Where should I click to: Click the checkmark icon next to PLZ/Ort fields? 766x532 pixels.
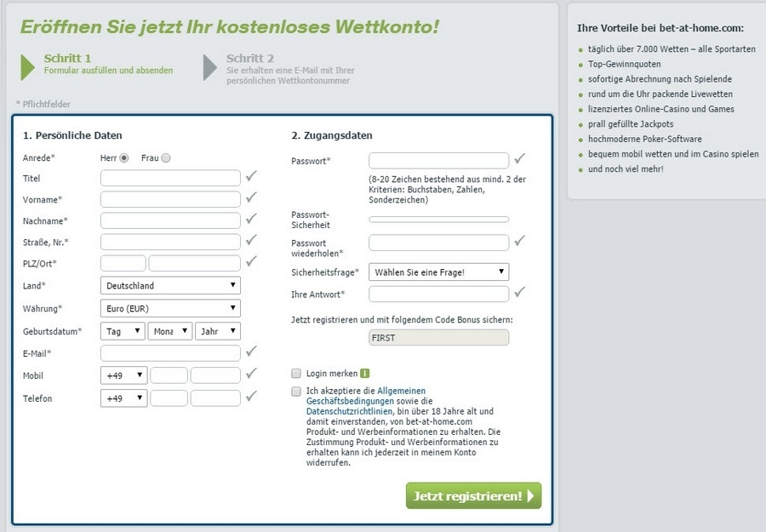252,261
